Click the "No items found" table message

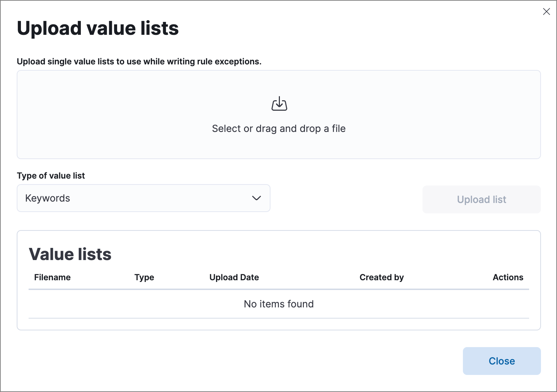(278, 304)
